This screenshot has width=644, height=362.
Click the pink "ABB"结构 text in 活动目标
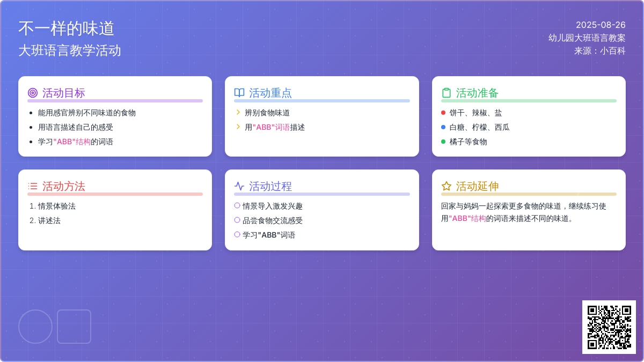pyautogui.click(x=72, y=142)
